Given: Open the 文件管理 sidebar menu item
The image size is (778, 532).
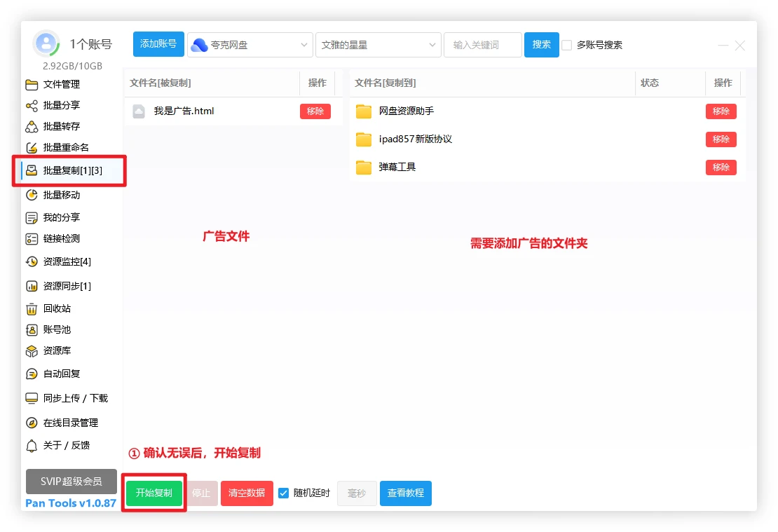Looking at the screenshot, I should (x=62, y=85).
